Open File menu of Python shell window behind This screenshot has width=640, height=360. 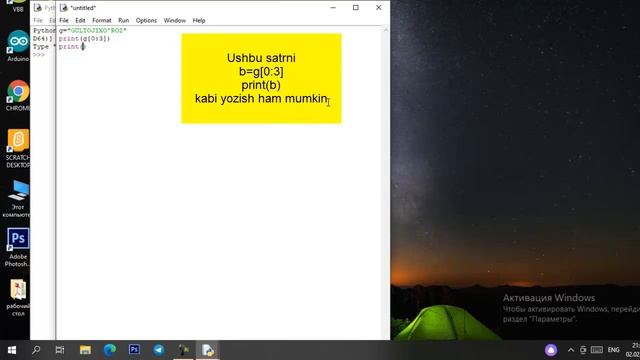[x=38, y=20]
